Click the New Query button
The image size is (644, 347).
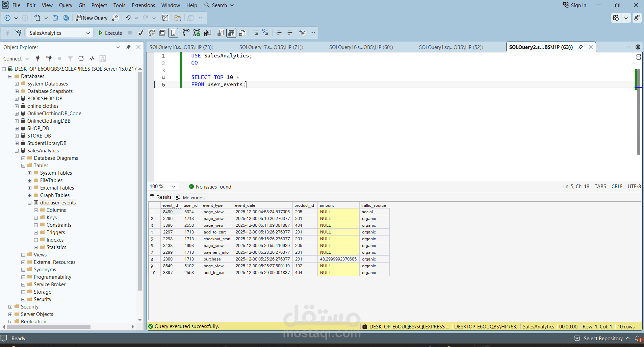pos(92,18)
